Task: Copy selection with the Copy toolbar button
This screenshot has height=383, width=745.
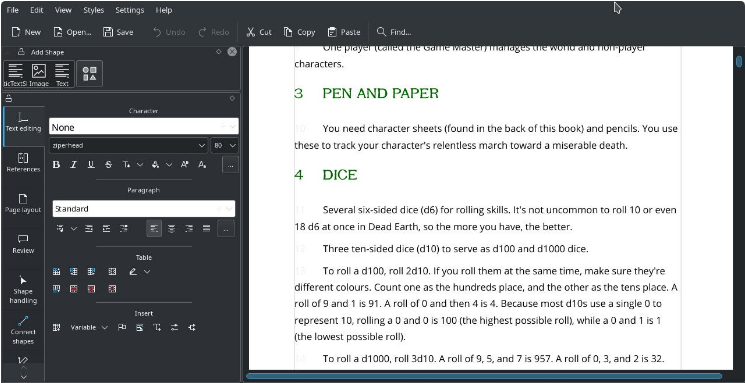Action: tap(299, 32)
